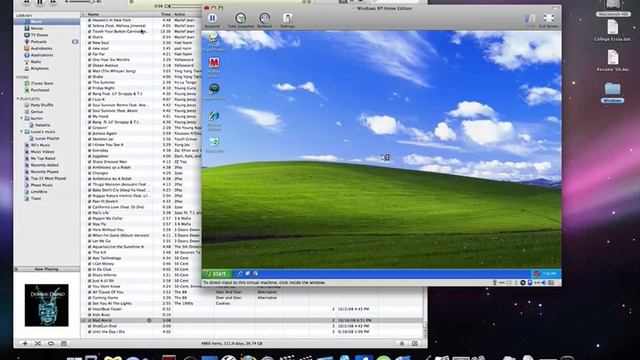Select the Lucas Playlist item

(47, 138)
